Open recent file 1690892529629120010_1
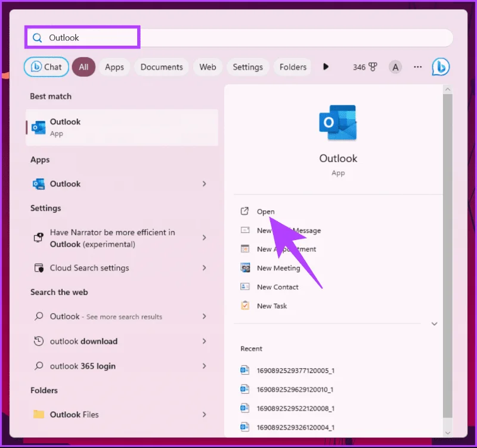 point(295,390)
